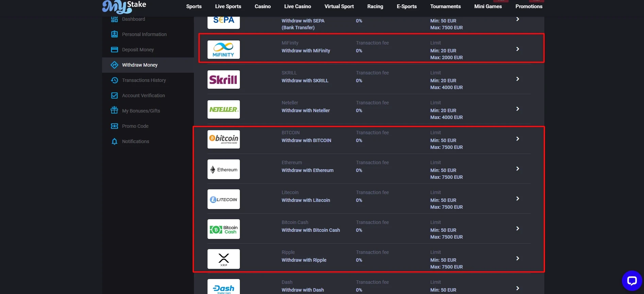Click Withdraw with Bitcoin Cash text
Viewport: 644px width, 294px height.
click(x=311, y=230)
